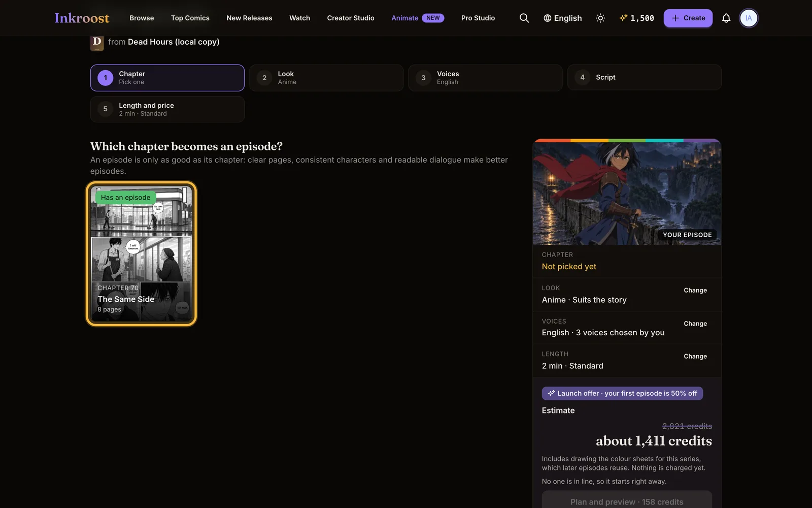This screenshot has width=812, height=508.
Task: Click 'No one is in line' notice
Action: point(604,482)
